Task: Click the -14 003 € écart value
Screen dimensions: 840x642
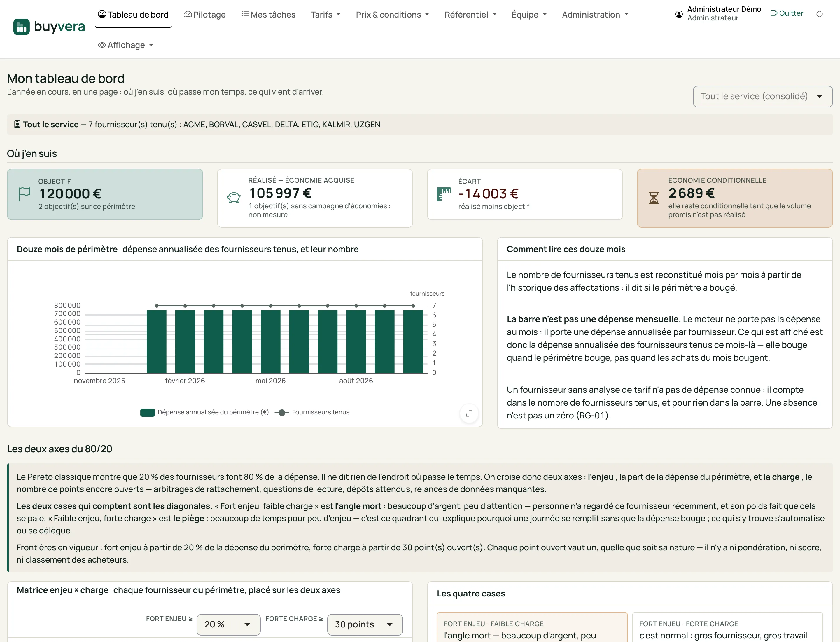Action: [x=488, y=194]
